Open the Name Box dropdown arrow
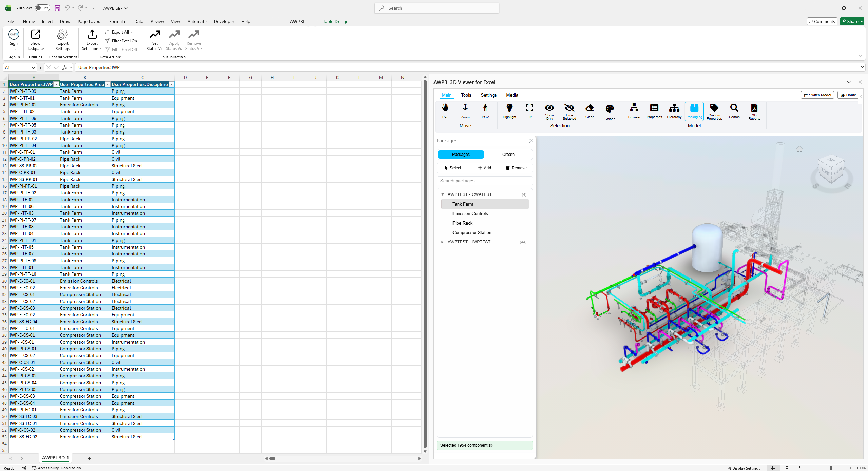 pos(33,67)
